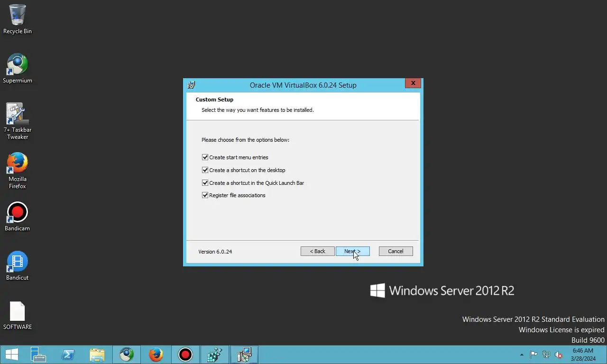
Task: Select the Bandicut desktop shortcut
Action: click(18, 266)
